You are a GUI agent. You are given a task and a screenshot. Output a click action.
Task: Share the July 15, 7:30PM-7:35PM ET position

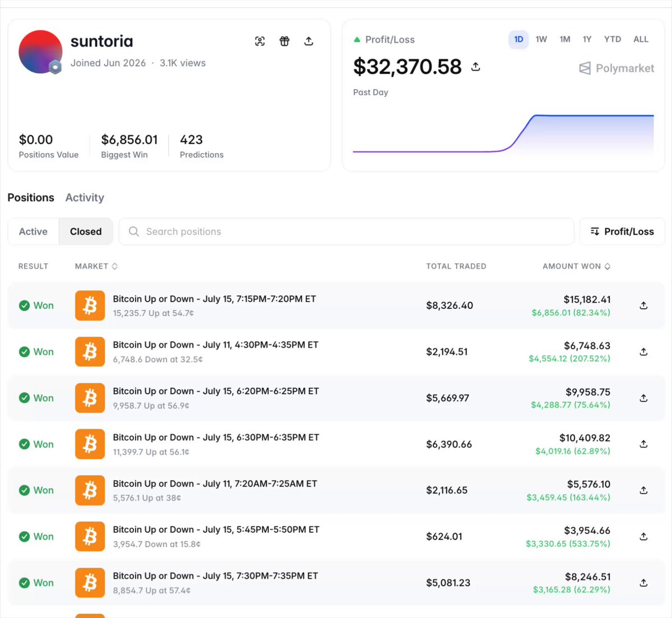(x=643, y=583)
